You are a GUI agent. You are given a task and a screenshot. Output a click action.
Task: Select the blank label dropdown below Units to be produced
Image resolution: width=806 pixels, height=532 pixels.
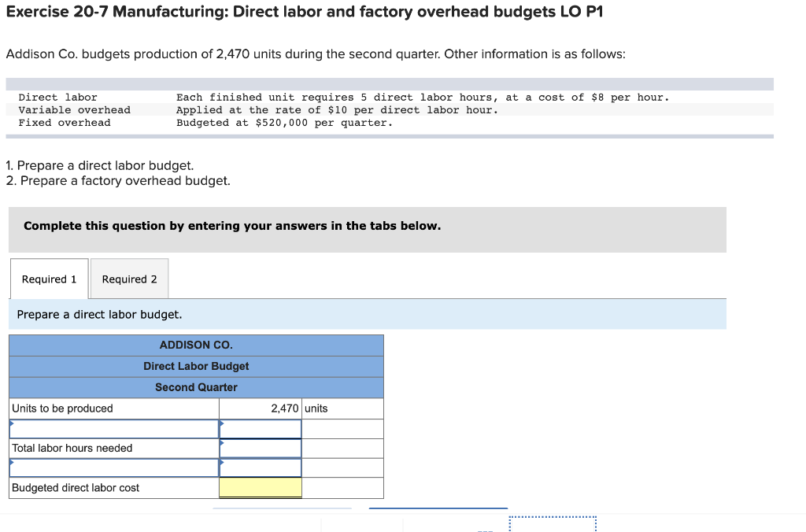pos(114,429)
